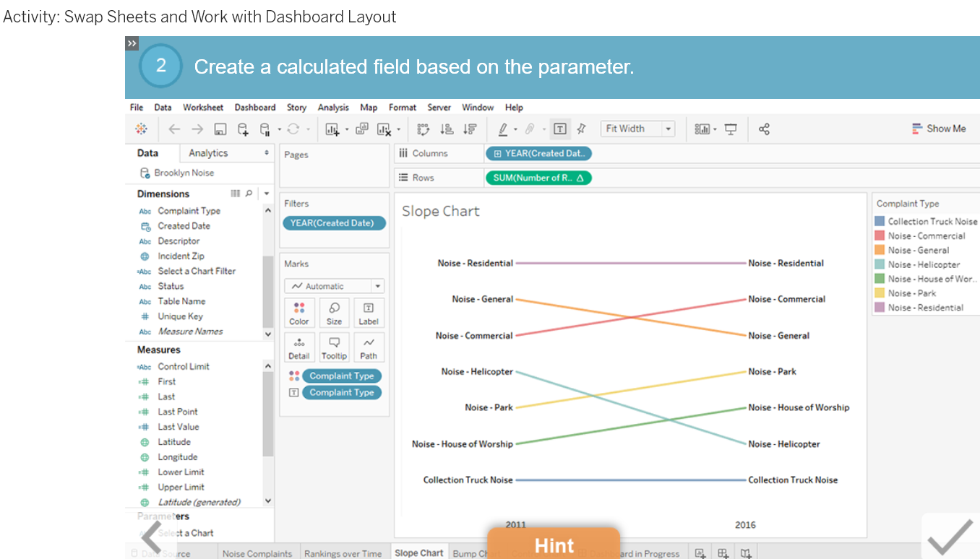The width and height of the screenshot is (980, 559).
Task: Click the Size marks card button
Action: pyautogui.click(x=334, y=313)
